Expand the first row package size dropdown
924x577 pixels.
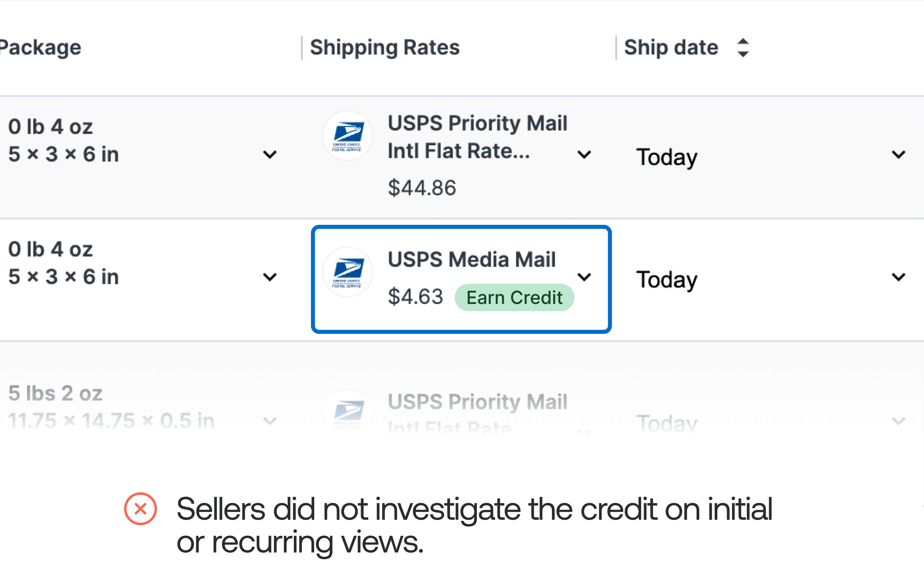(270, 155)
